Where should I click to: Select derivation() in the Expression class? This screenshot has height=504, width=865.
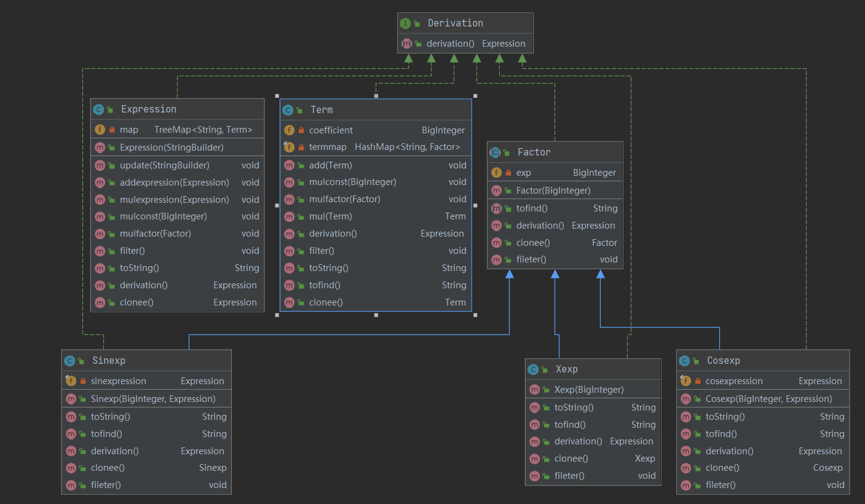pyautogui.click(x=144, y=285)
